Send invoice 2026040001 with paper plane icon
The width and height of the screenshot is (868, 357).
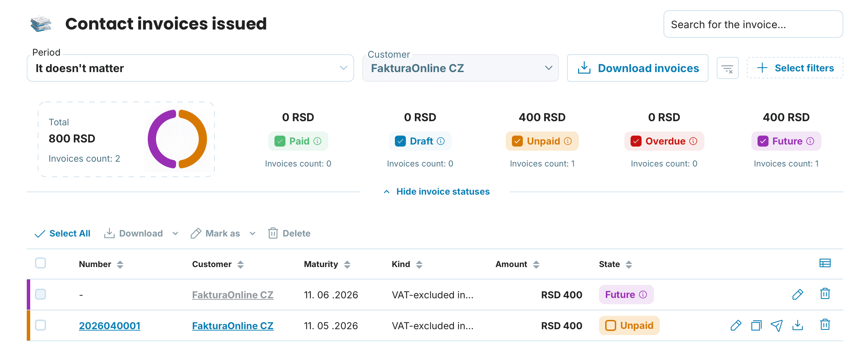point(777,325)
